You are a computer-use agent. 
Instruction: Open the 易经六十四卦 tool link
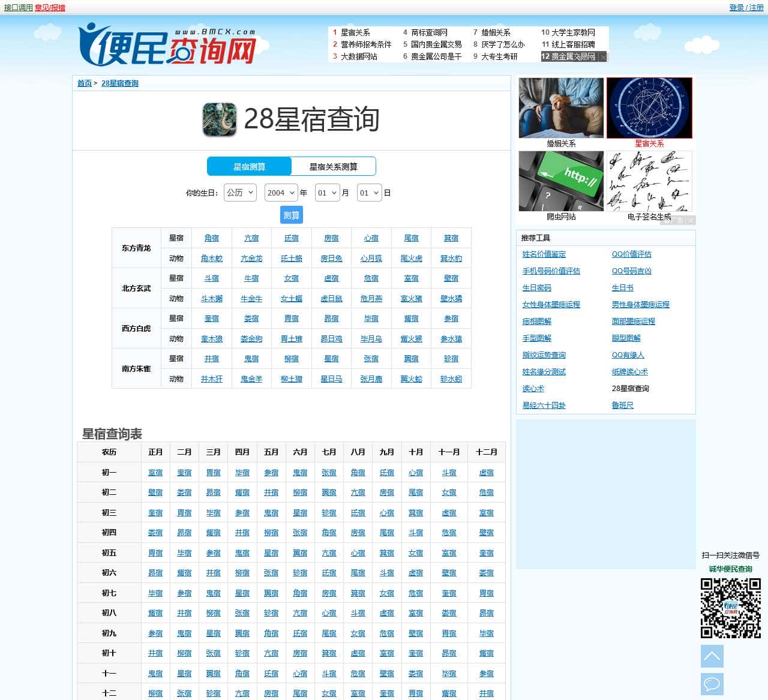click(544, 405)
